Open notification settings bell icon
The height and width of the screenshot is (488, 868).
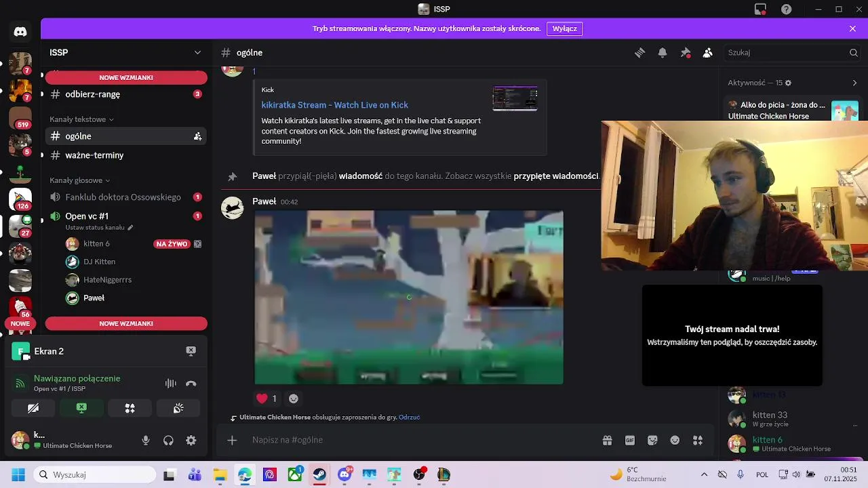click(x=663, y=53)
